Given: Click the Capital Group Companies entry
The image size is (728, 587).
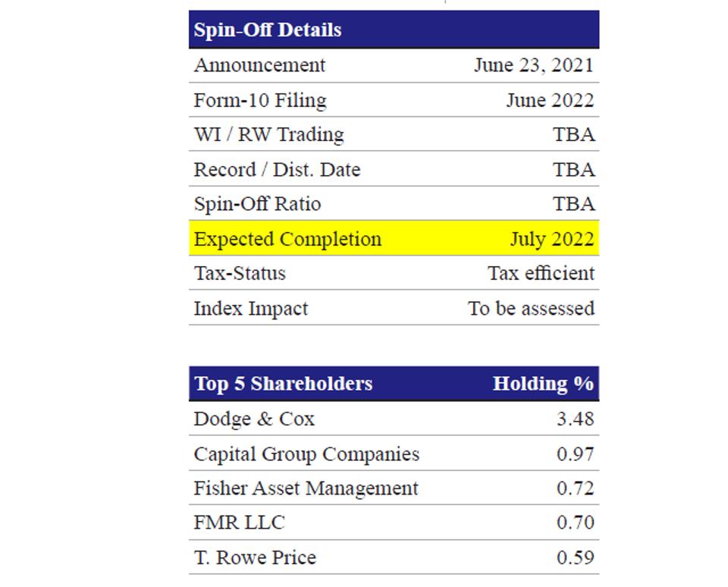Looking at the screenshot, I should coord(306,454).
